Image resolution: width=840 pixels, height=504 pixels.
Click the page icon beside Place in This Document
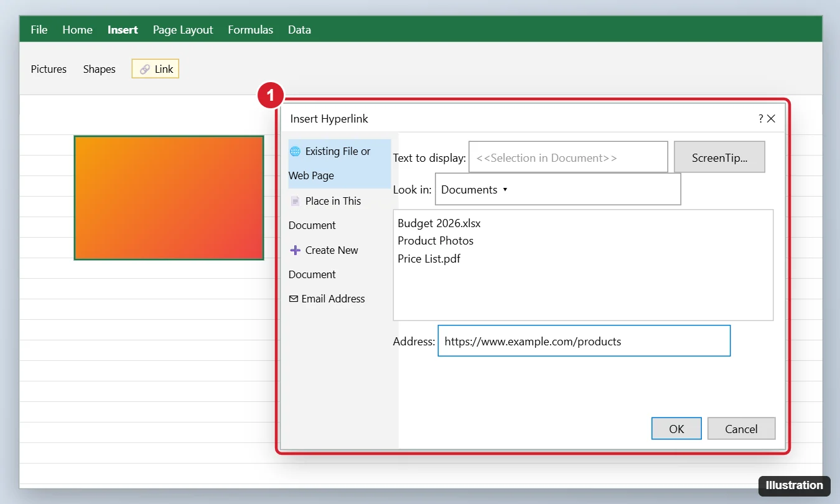[x=295, y=201]
